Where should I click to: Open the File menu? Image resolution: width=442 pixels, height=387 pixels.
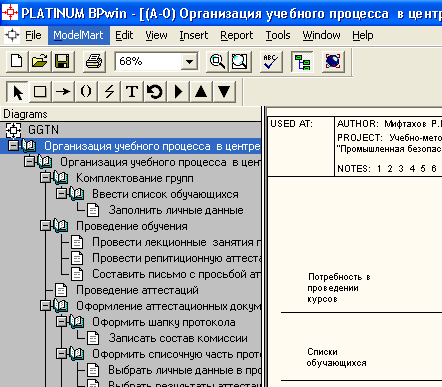33,35
